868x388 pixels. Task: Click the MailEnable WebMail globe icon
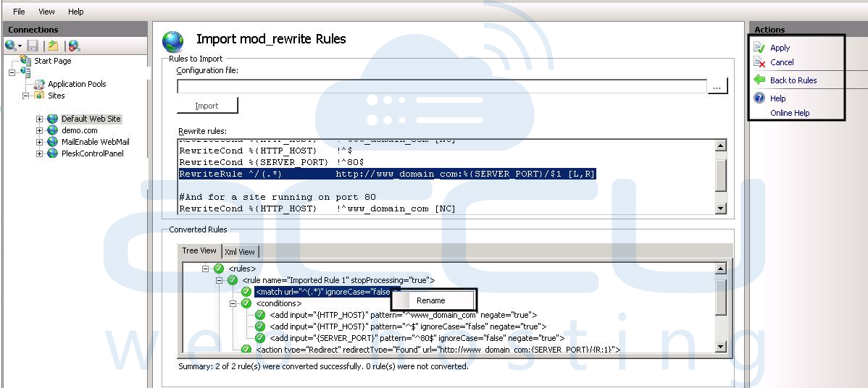point(53,142)
